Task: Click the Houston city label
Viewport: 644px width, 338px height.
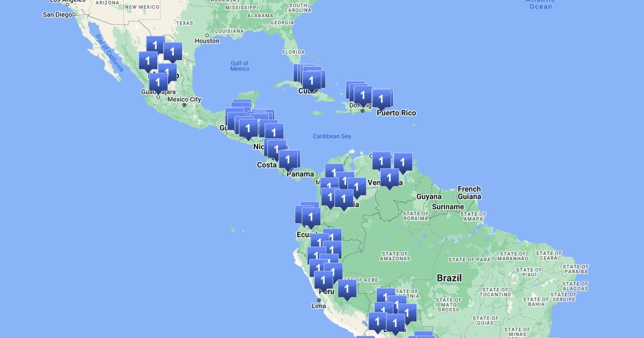Action: tap(207, 41)
